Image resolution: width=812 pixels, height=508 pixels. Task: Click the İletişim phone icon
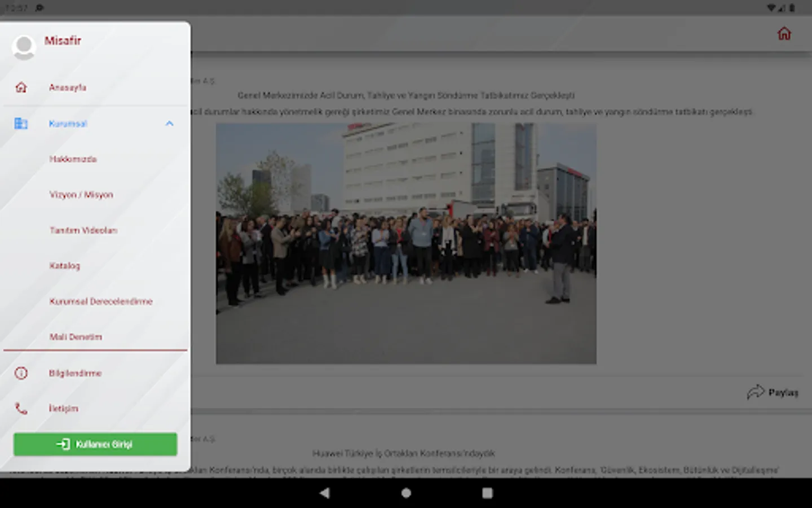pos(21,409)
